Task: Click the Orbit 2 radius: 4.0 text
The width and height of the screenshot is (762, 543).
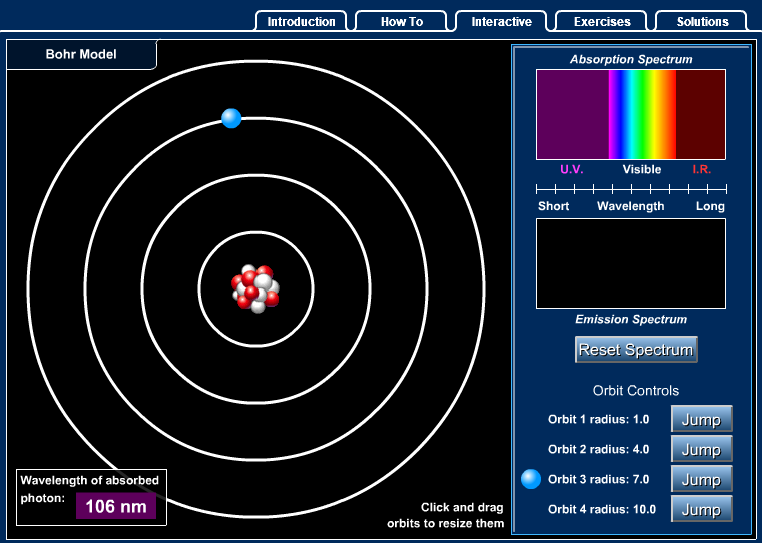Action: (x=598, y=449)
